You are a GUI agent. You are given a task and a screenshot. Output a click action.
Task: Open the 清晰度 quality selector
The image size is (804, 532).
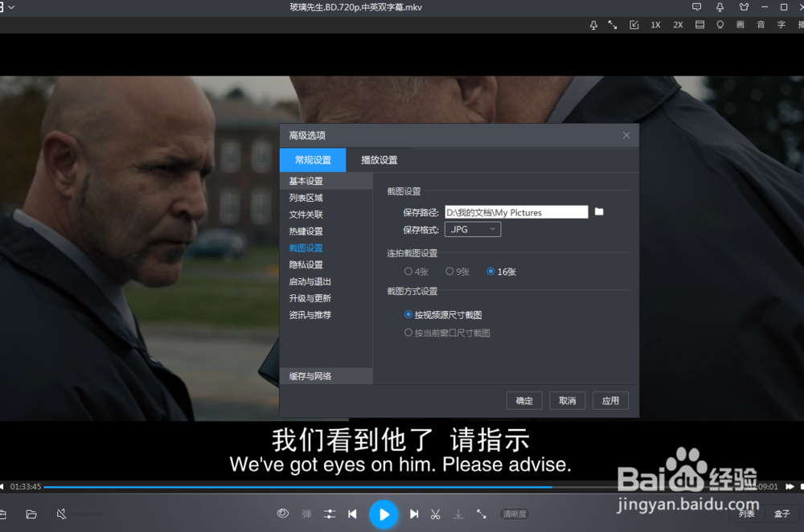click(x=515, y=514)
